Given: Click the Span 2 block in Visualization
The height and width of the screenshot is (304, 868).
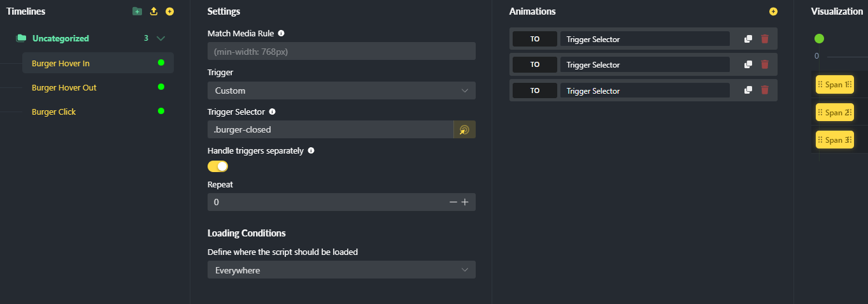Looking at the screenshot, I should 835,113.
